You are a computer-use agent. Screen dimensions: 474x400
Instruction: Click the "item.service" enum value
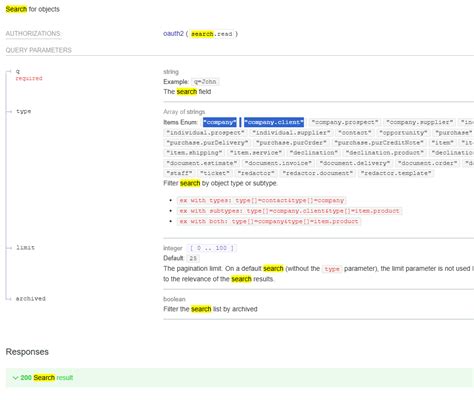coord(256,153)
